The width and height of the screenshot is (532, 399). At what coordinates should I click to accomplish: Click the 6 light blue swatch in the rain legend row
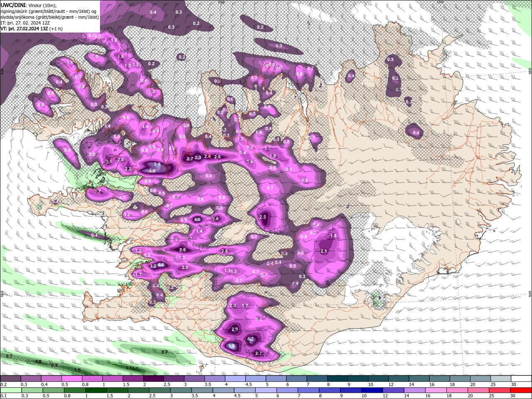click(x=286, y=390)
